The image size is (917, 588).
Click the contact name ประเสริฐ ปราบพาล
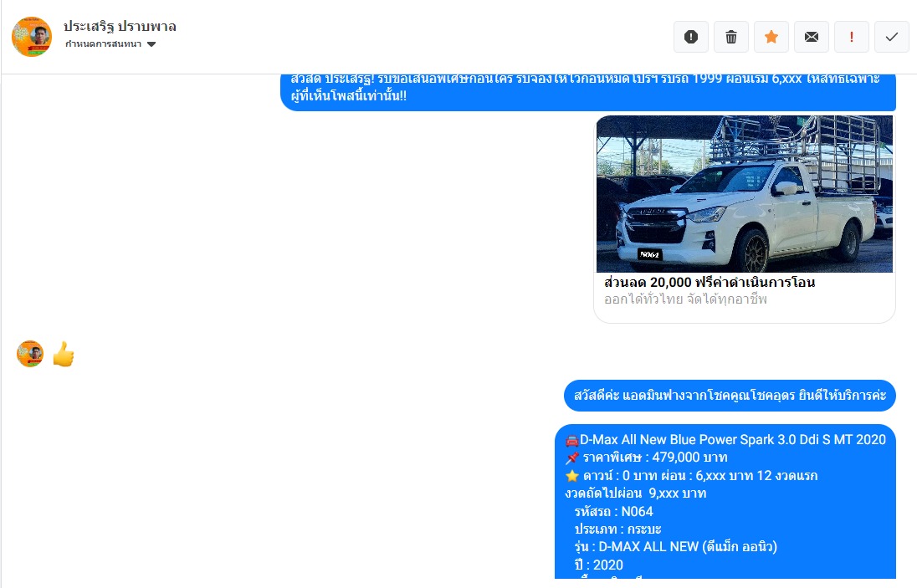click(120, 26)
